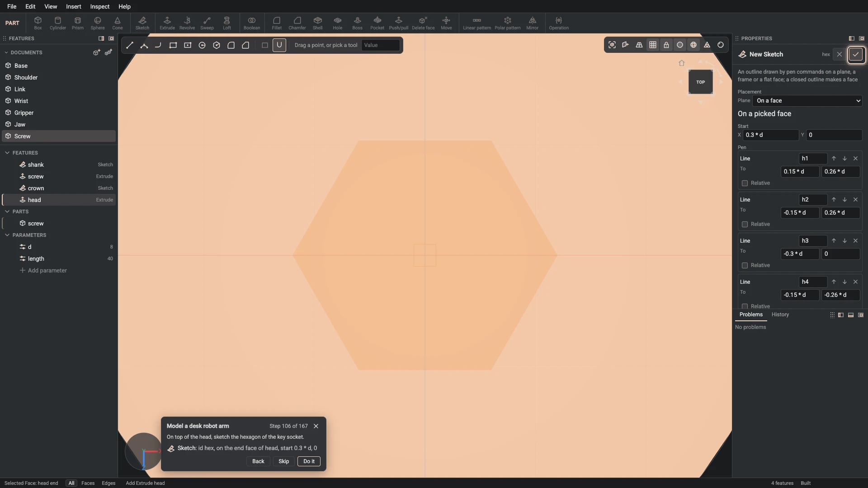Confirm the New Sketch with checkmark
Screen dimensions: 868x488
click(x=856, y=54)
